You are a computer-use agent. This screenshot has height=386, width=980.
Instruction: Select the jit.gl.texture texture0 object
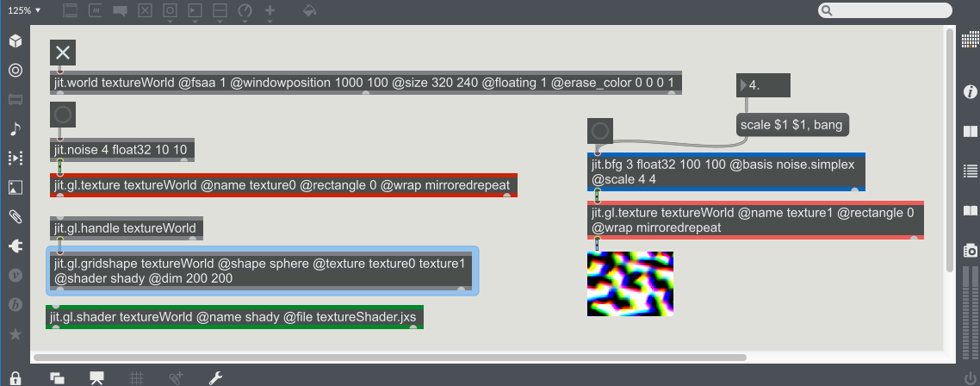[x=283, y=185]
